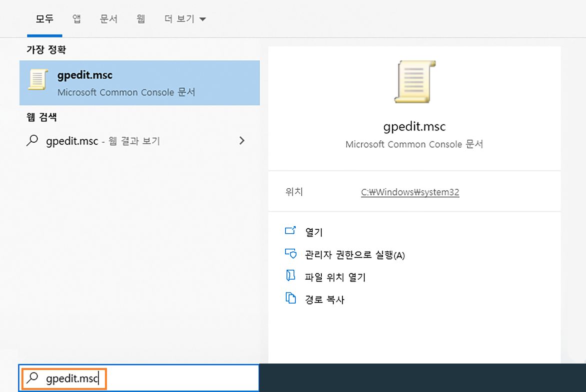Click 관리자 권한으로 실행(A)

pos(355,255)
